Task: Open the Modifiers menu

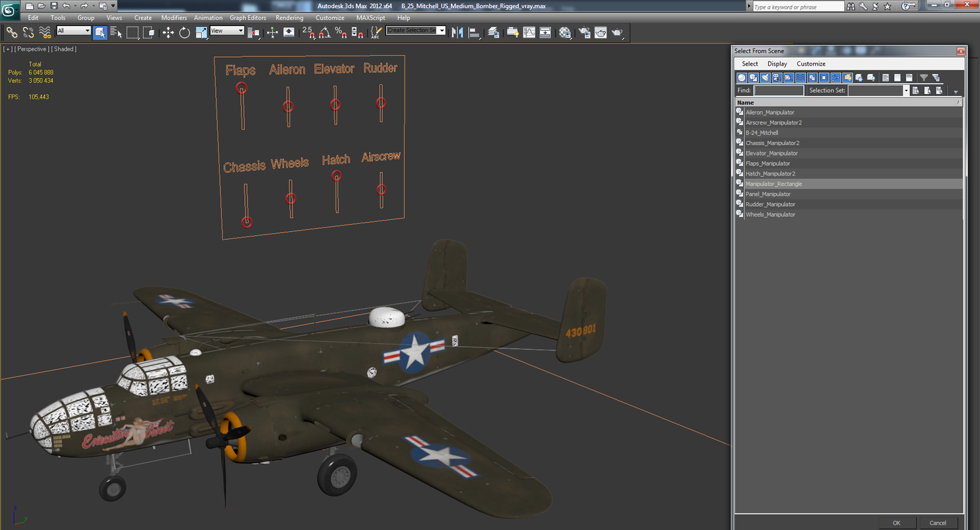Action: tap(173, 18)
